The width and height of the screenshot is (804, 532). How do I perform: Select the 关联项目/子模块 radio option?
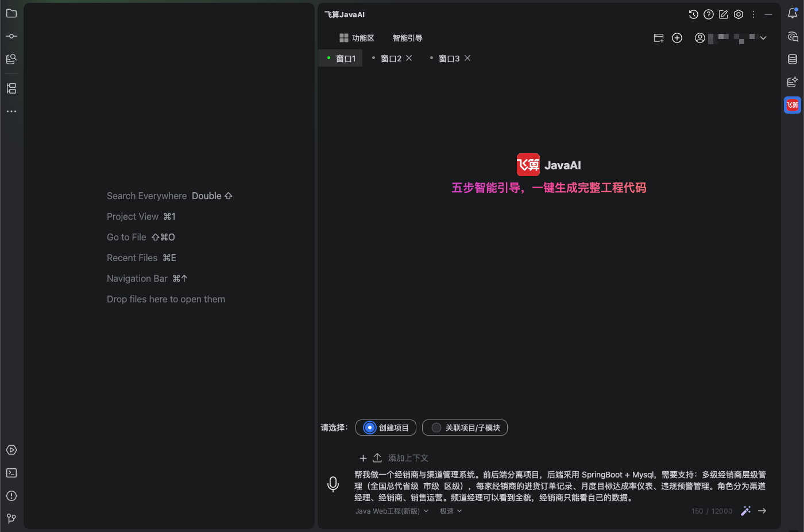pos(465,428)
